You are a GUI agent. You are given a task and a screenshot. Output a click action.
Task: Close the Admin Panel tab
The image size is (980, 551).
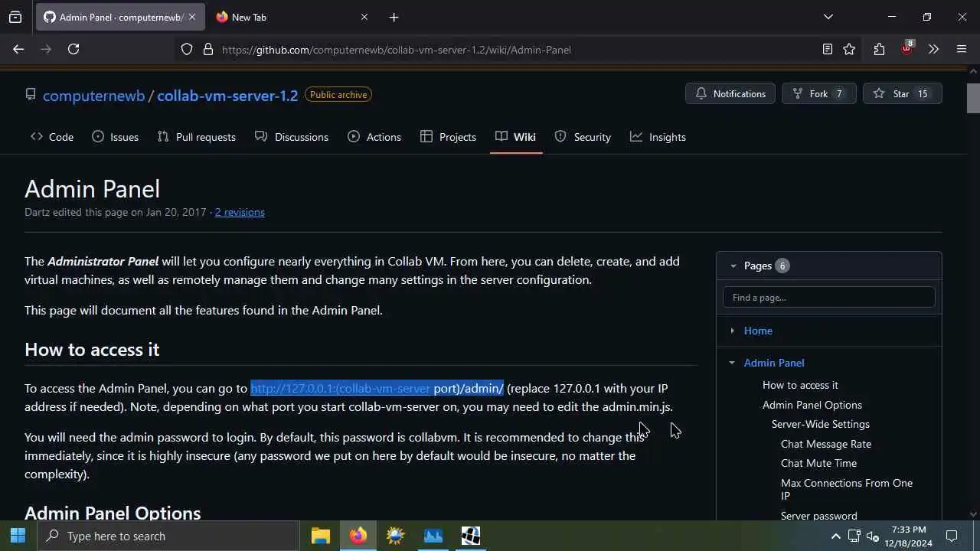tap(192, 17)
